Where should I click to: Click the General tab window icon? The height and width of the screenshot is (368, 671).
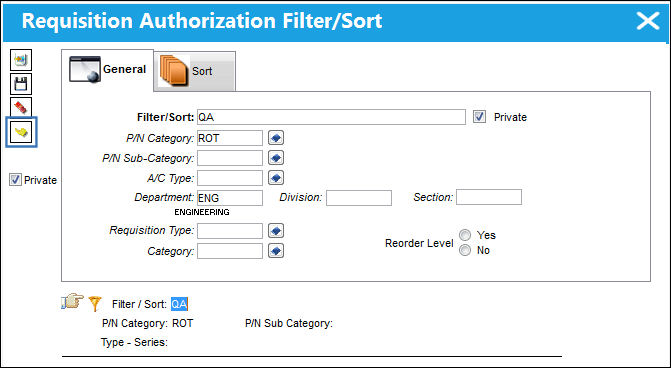(85, 69)
